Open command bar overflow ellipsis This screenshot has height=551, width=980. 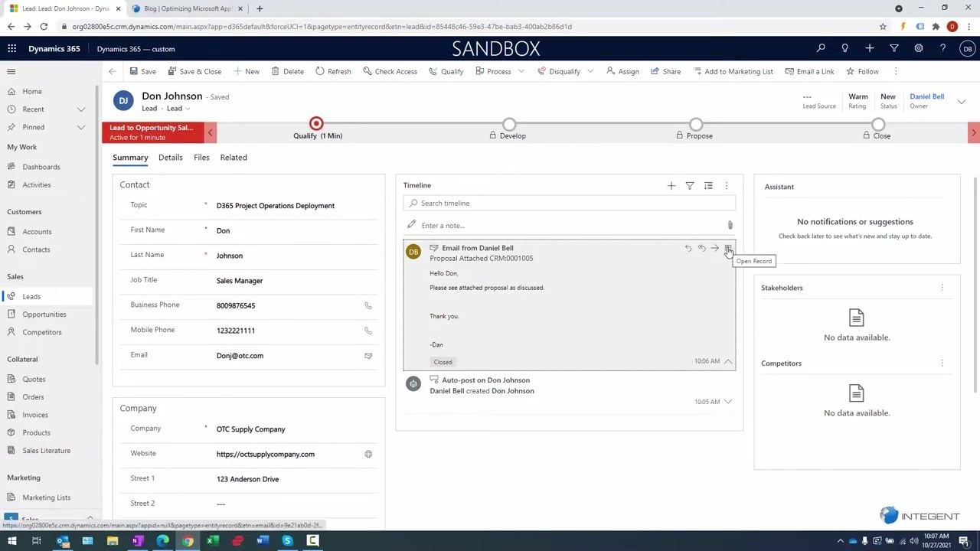click(x=896, y=71)
